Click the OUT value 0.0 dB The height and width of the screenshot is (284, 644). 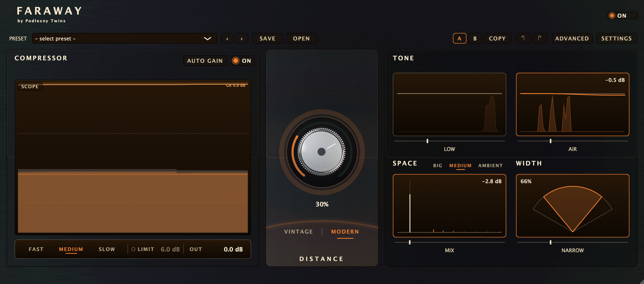(233, 249)
